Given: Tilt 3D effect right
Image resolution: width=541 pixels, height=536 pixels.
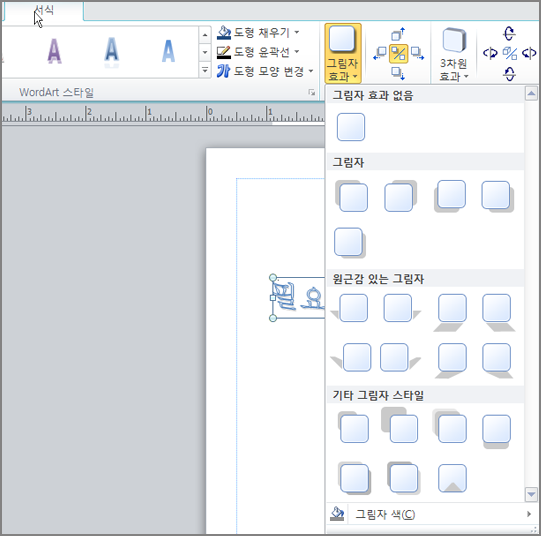Looking at the screenshot, I should coord(529,53).
